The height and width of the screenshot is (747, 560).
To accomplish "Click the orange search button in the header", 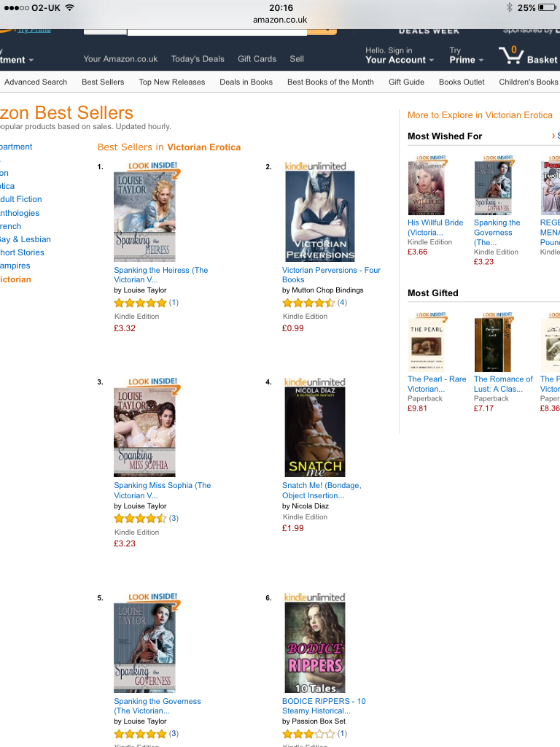I will click(x=322, y=31).
